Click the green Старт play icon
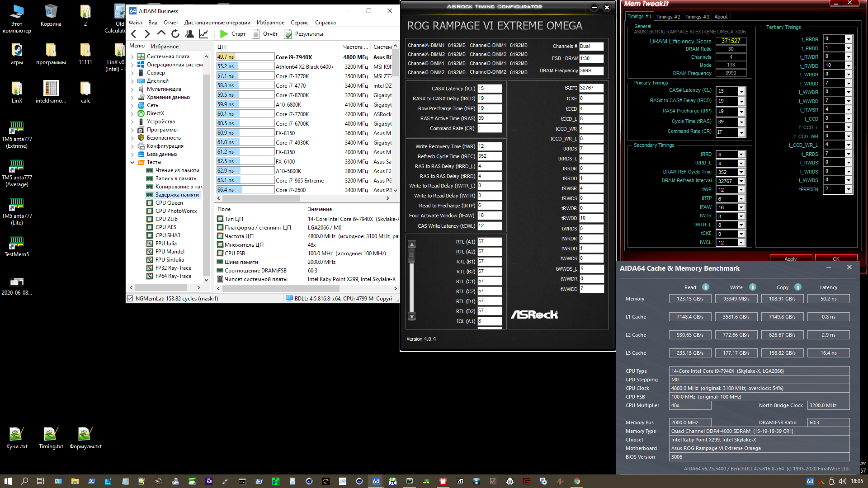 [224, 34]
